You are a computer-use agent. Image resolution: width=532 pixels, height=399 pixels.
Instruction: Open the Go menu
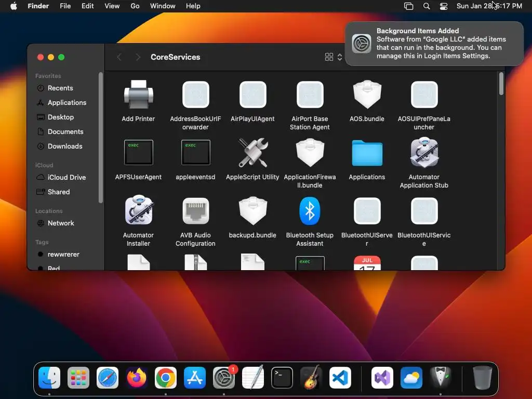tap(135, 6)
